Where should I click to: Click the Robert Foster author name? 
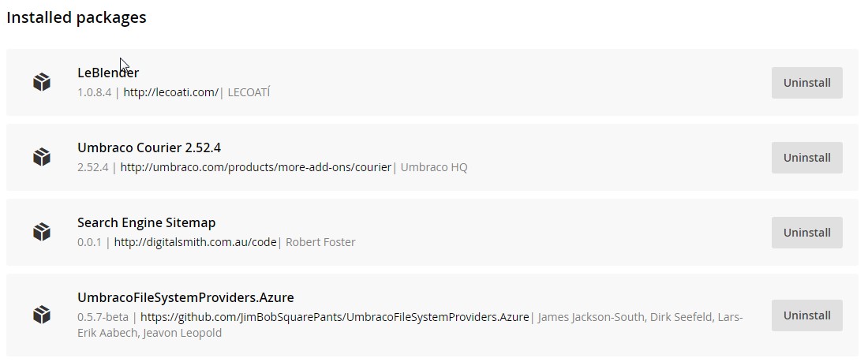320,242
